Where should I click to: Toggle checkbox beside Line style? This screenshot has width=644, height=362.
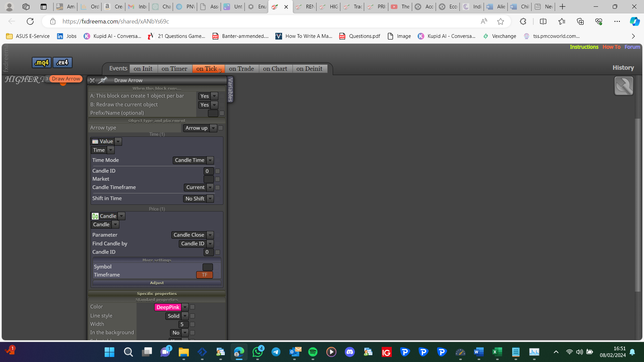coord(192,316)
